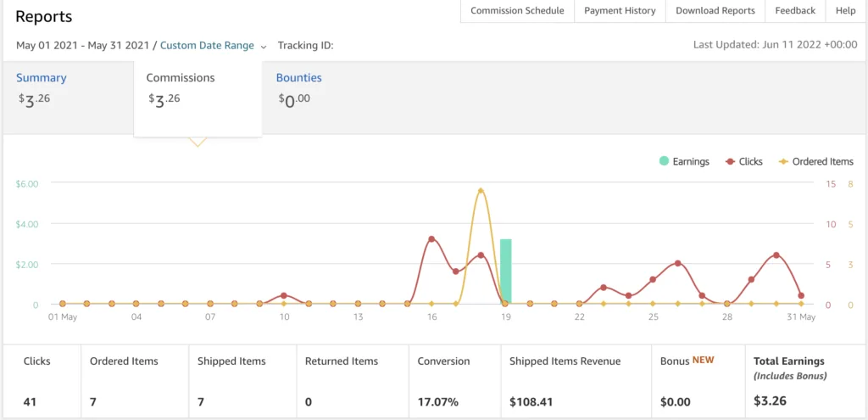Switch to the Summary tab
The width and height of the screenshot is (868, 420).
pyautogui.click(x=41, y=77)
